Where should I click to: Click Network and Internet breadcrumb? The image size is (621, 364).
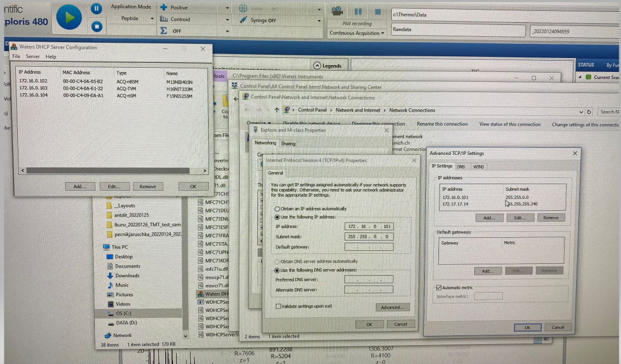(x=358, y=110)
